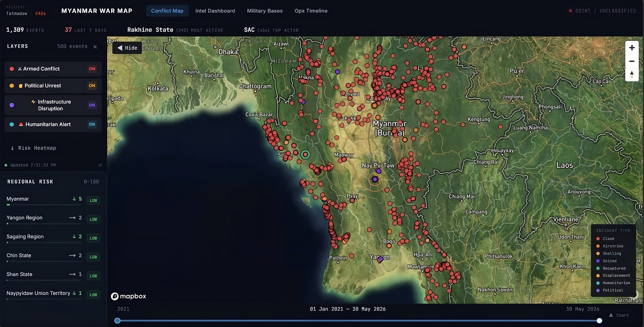Screen dimensions: 644x327
Task: Close the Layers events panel with X
Action: 95,47
